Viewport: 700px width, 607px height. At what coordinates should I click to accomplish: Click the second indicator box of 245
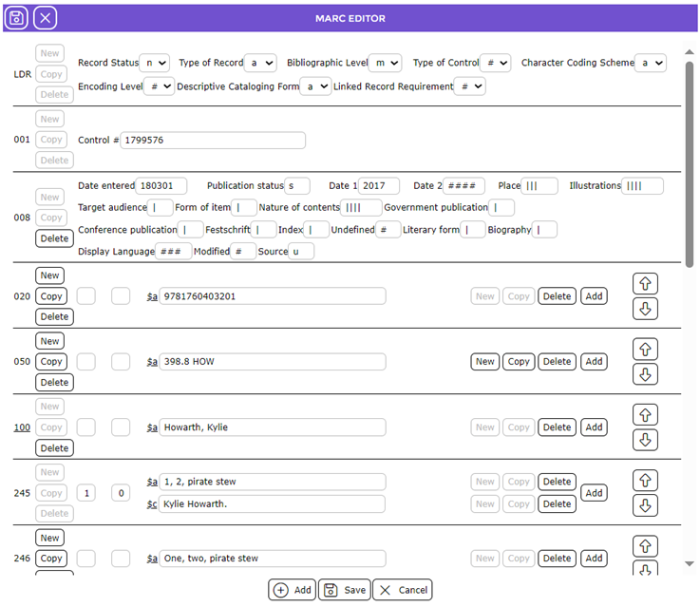(121, 493)
